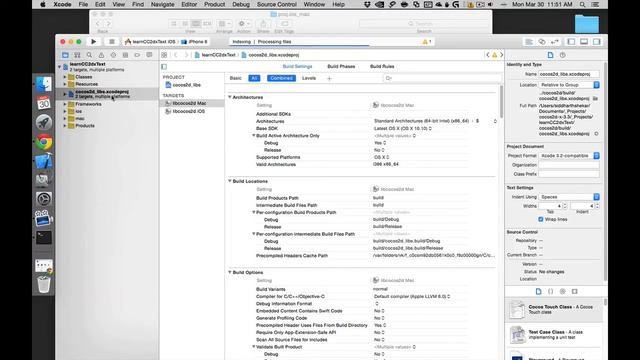The height and width of the screenshot is (360, 640).
Task: Open the Report navigator icon
Action: [x=149, y=55]
